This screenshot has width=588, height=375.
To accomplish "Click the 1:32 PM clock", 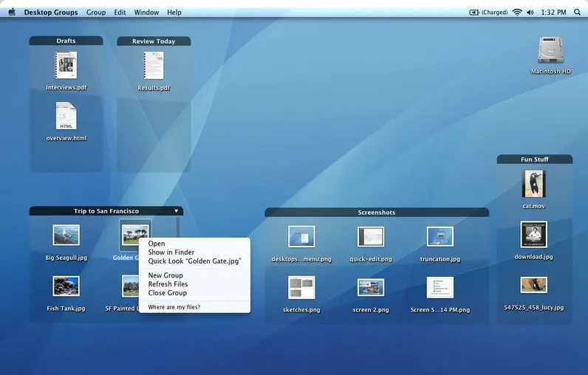I will click(x=553, y=13).
